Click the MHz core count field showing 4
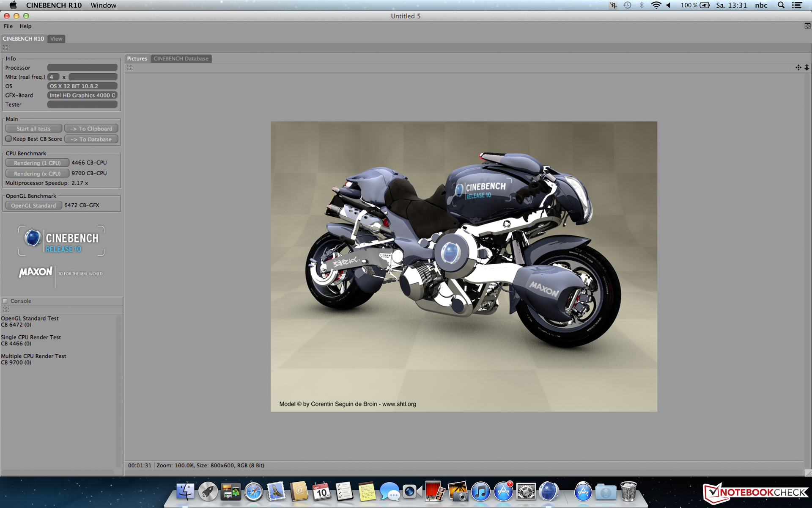Viewport: 812px width, 508px height. (53, 77)
